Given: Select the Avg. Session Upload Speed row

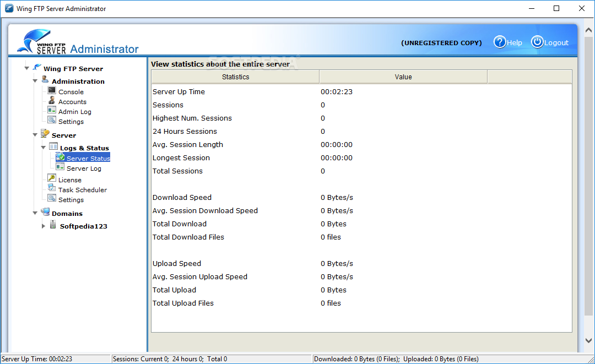Looking at the screenshot, I should point(361,277).
